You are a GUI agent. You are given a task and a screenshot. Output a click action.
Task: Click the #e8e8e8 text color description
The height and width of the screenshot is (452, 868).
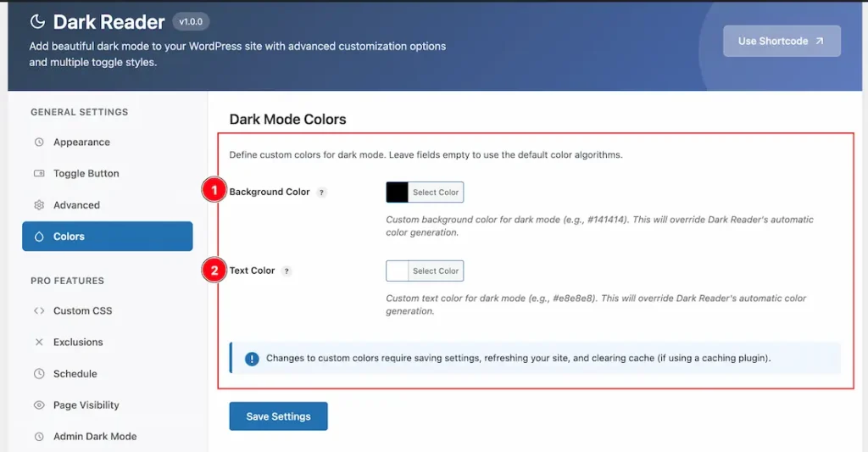coord(596,304)
